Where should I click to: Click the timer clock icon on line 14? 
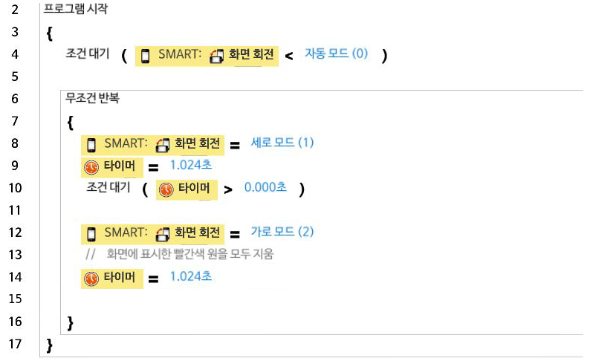pos(92,279)
